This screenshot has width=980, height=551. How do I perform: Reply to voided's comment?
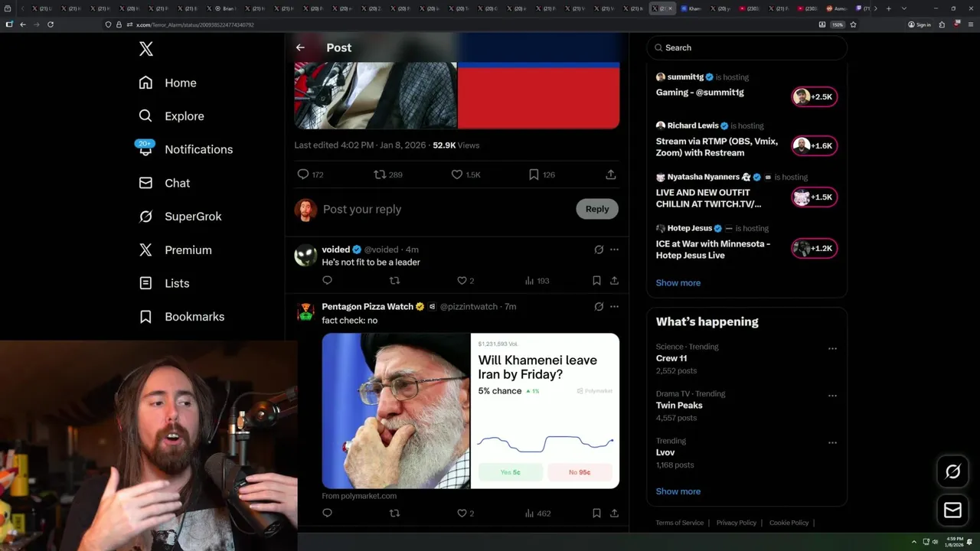[327, 281]
